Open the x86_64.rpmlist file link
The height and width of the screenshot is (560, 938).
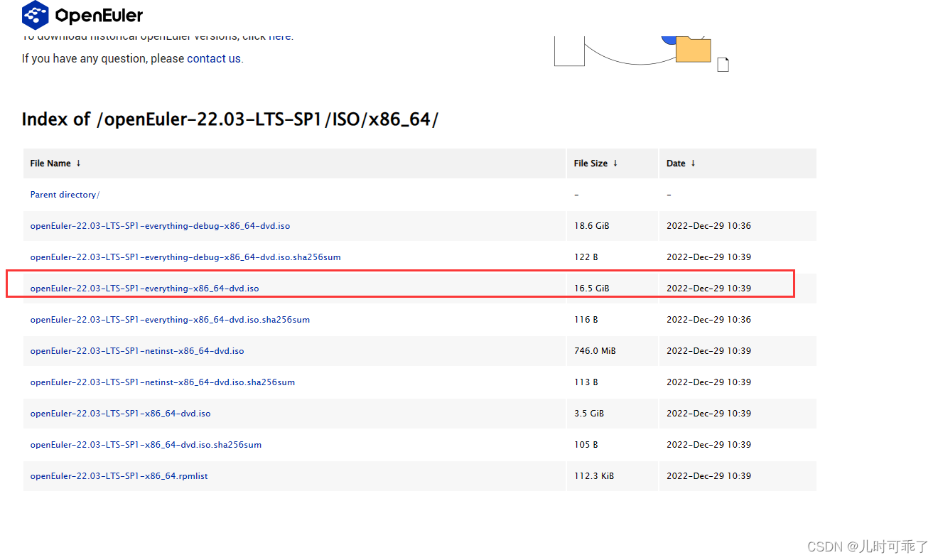coord(119,476)
